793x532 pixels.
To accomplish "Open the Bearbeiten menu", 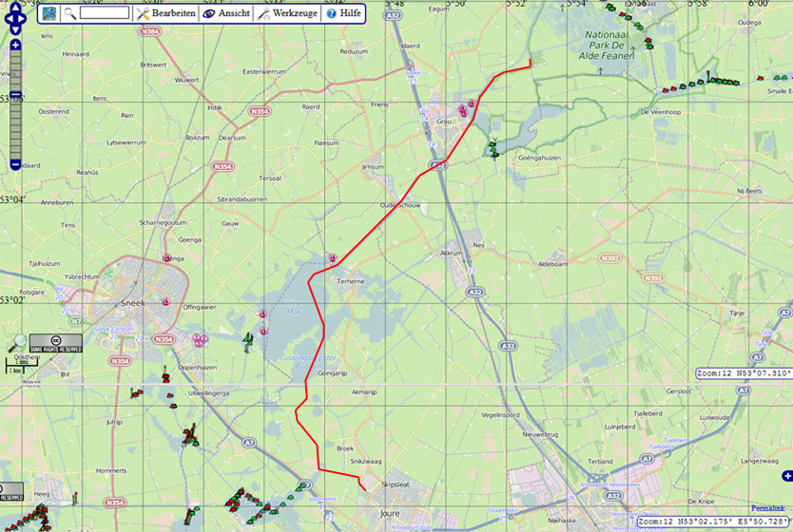I will pos(165,14).
